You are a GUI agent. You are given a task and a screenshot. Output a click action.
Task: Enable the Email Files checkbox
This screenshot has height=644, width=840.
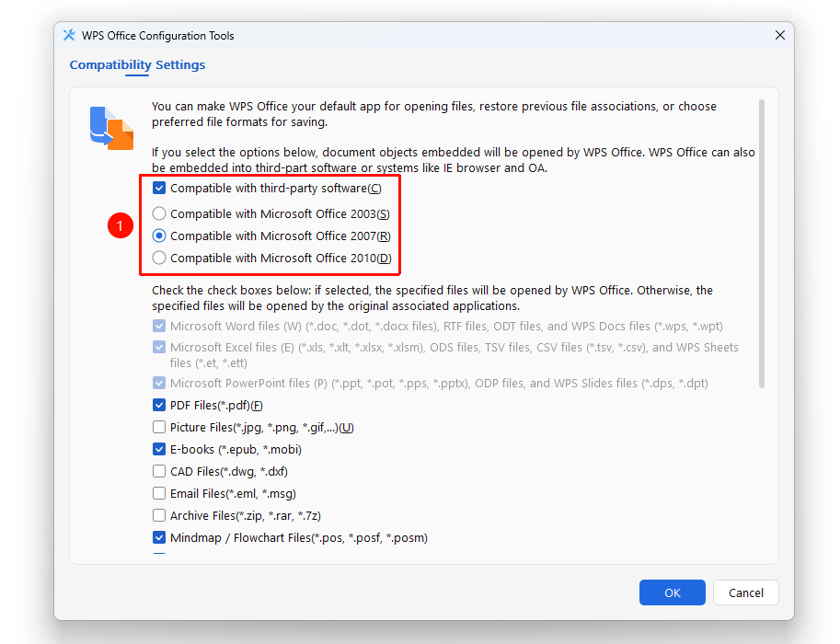[159, 493]
